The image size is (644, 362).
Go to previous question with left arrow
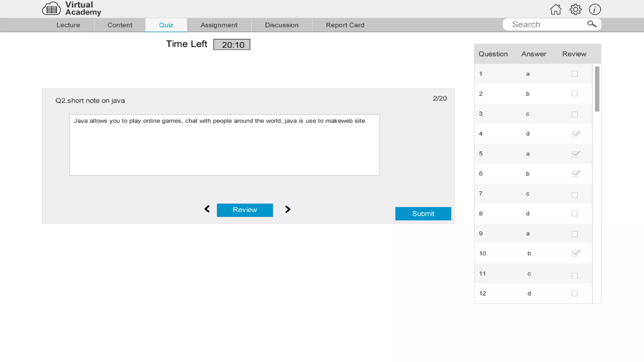(x=207, y=209)
